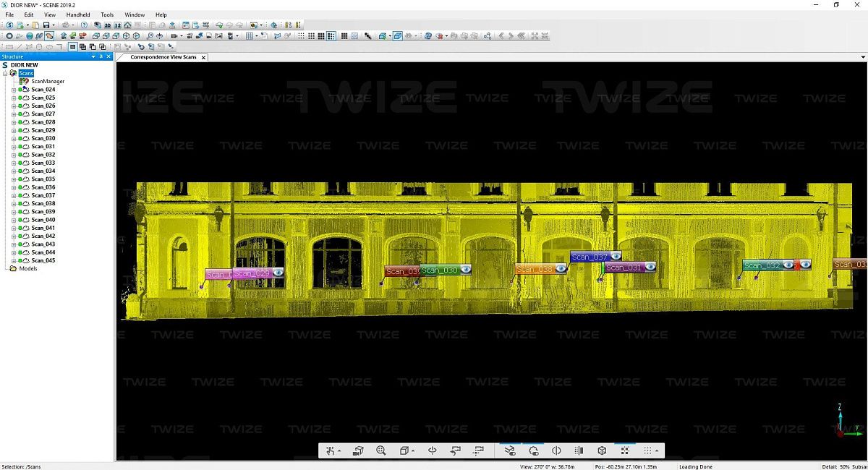
Task: Click the 3D view toolbar icon
Action: 107,25
